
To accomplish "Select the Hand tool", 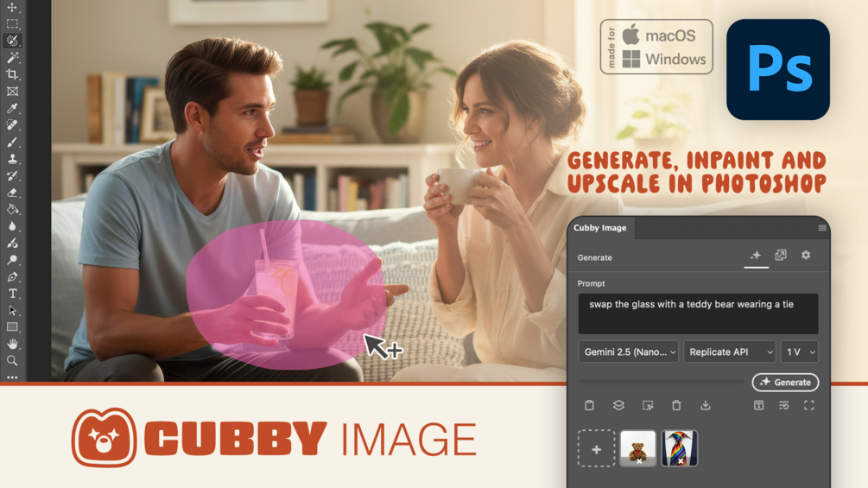I will point(12,344).
